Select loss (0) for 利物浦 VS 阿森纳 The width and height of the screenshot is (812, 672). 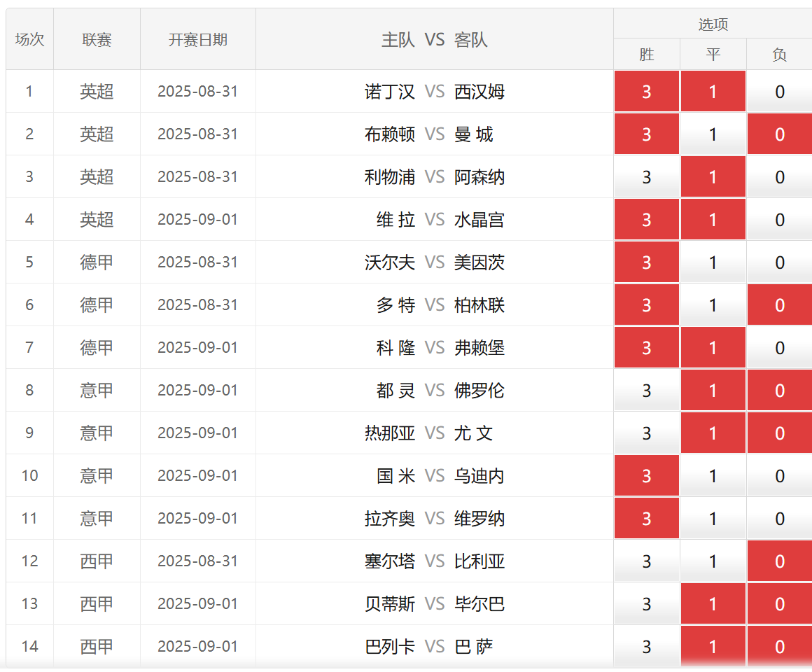tap(780, 177)
